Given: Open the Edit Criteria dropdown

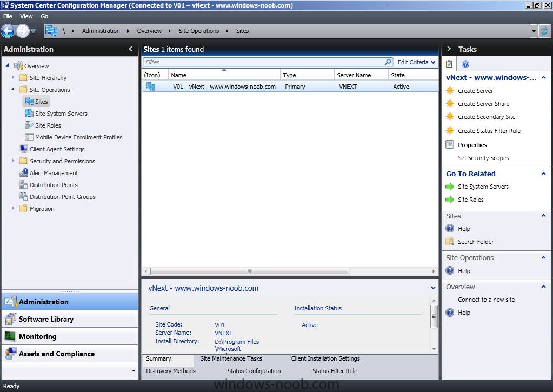Looking at the screenshot, I should click(416, 62).
